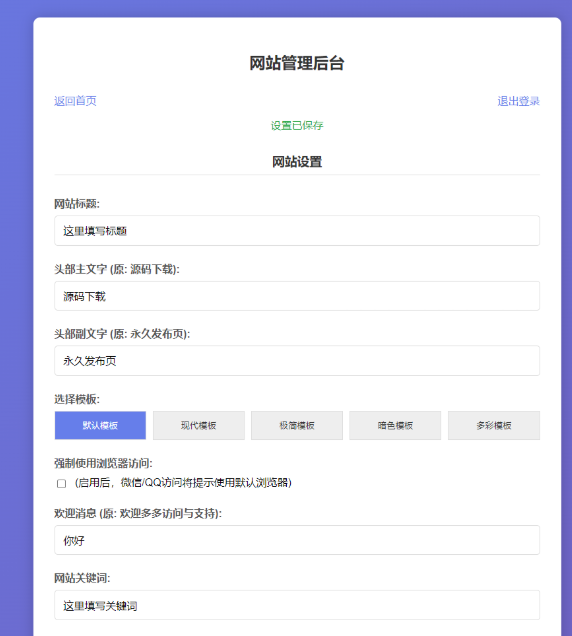Click the input field containing 永久发布页
The width and height of the screenshot is (572, 636).
(x=297, y=361)
